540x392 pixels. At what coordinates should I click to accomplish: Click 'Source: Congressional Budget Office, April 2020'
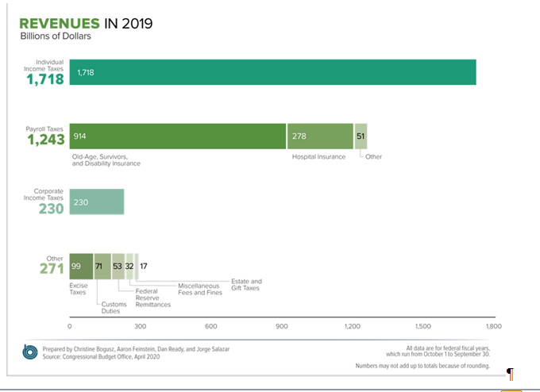pyautogui.click(x=102, y=356)
